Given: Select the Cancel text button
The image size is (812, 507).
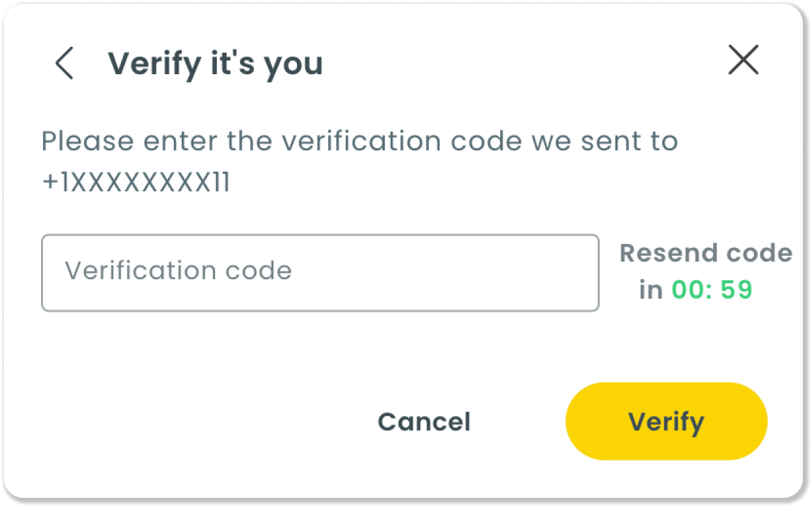Looking at the screenshot, I should (x=424, y=422).
